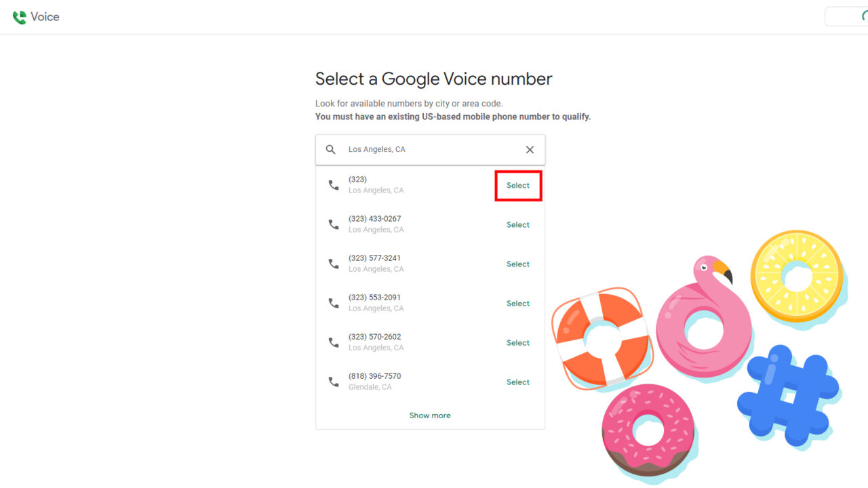Select the (323) 570-2602 number
Image resolution: width=868 pixels, height=488 pixels.
(517, 342)
